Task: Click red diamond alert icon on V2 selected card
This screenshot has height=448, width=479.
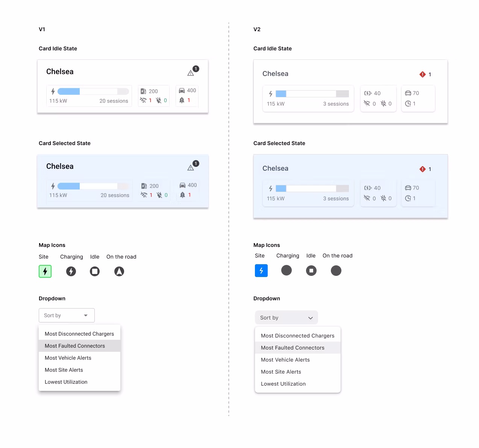Action: 423,169
